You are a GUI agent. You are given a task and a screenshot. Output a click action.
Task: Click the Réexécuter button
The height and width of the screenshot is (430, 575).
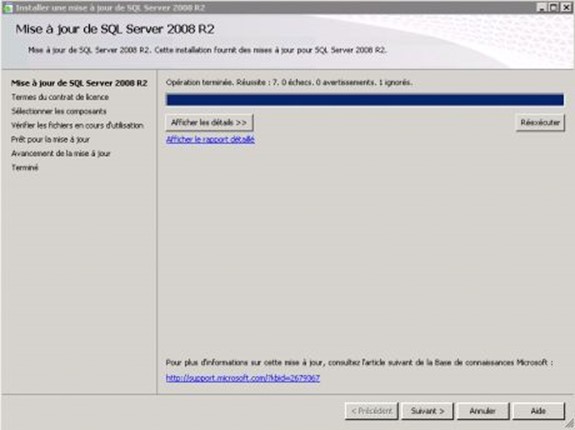click(540, 122)
